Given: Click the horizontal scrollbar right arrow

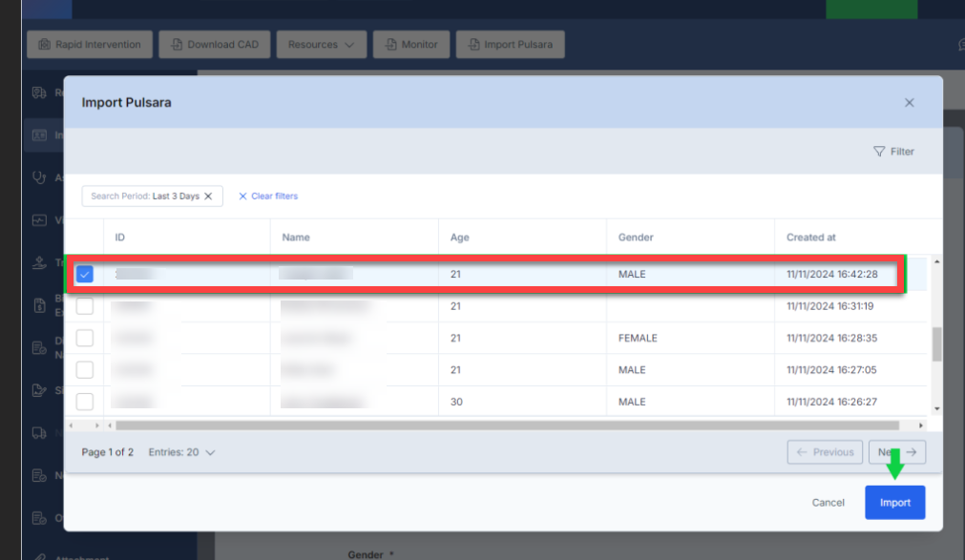Looking at the screenshot, I should [x=920, y=425].
